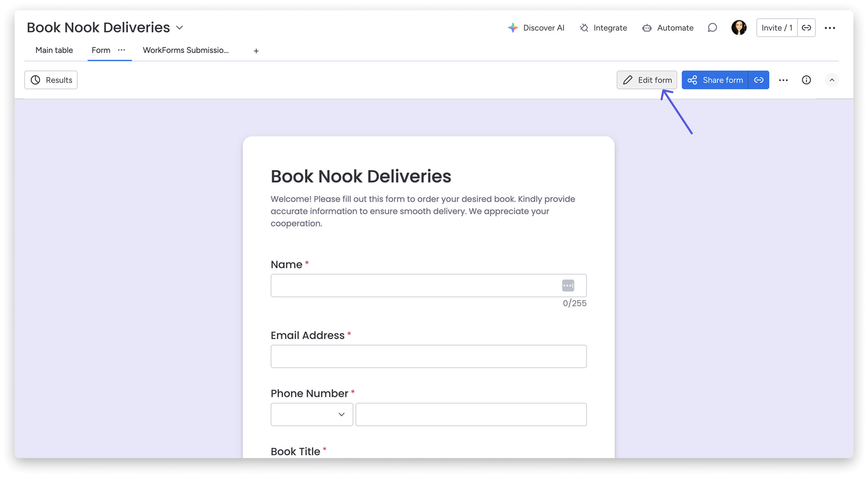The width and height of the screenshot is (868, 477).
Task: Copy form link icon beside Share form
Action: [x=759, y=80]
